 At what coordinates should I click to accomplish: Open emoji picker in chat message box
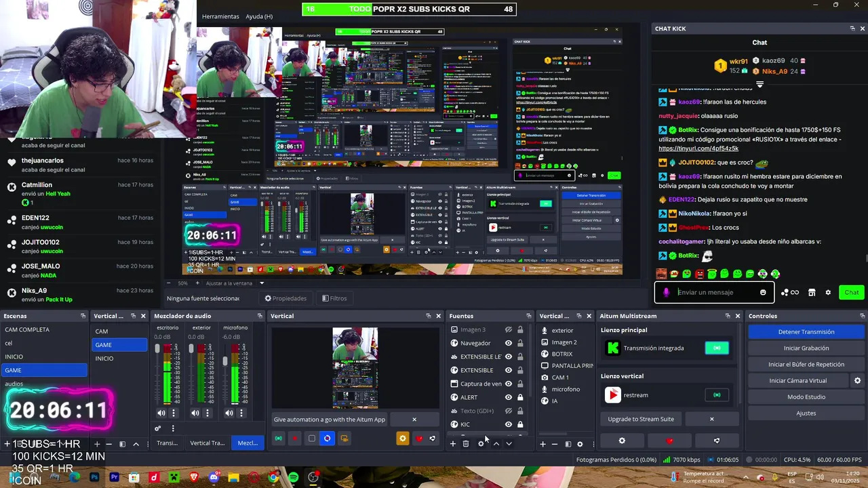click(763, 292)
